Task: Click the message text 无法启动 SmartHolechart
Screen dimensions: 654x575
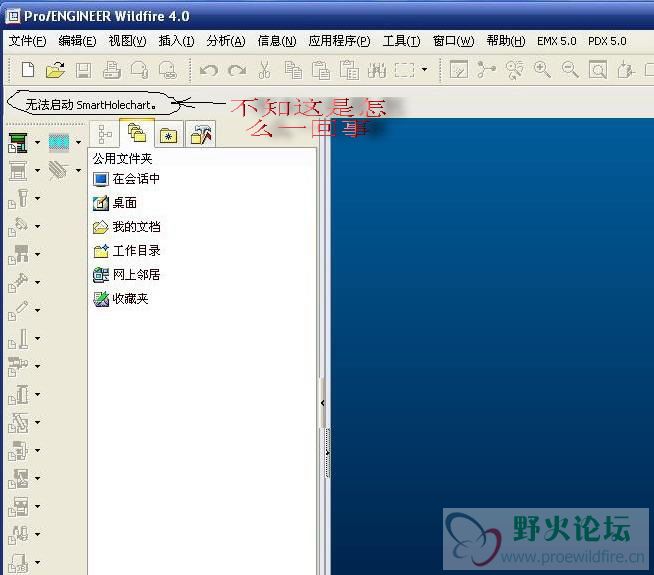Action: pos(91,105)
